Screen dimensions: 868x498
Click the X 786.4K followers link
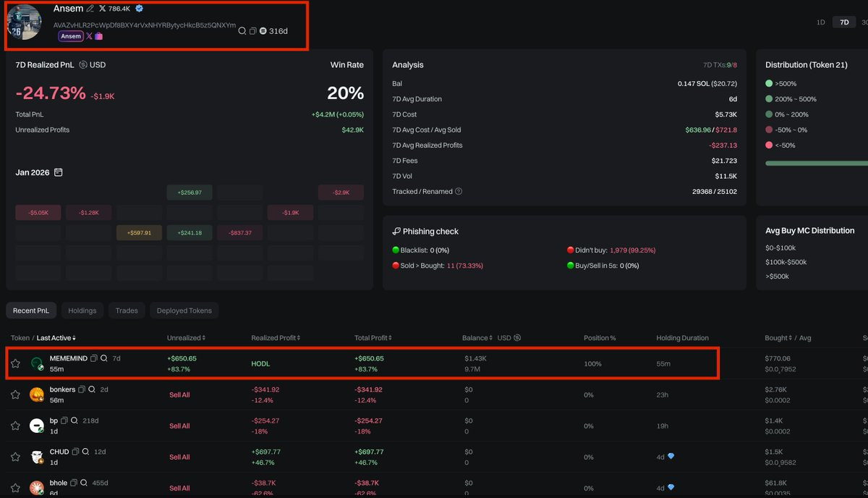pos(116,9)
